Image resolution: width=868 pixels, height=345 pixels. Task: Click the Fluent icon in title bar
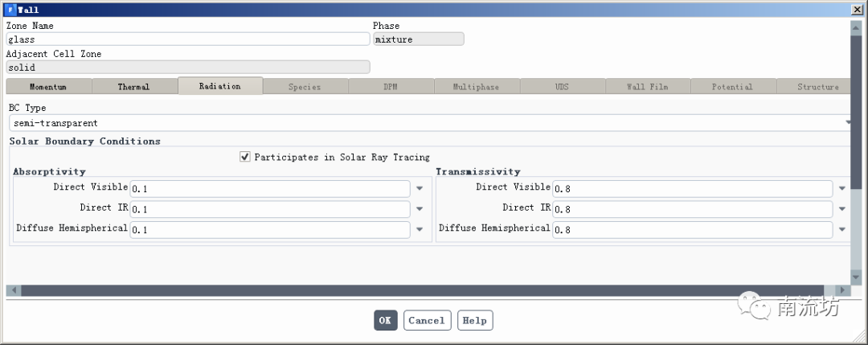pos(10,10)
